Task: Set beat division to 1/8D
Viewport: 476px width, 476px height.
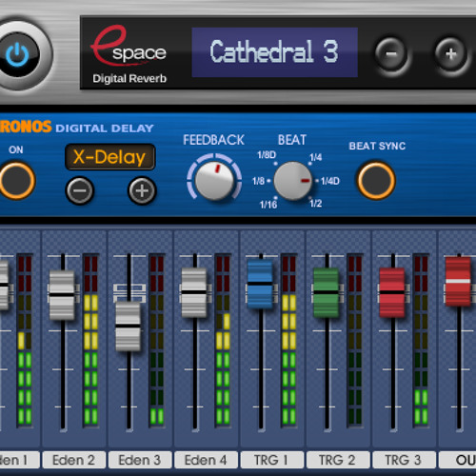Action: (267, 155)
